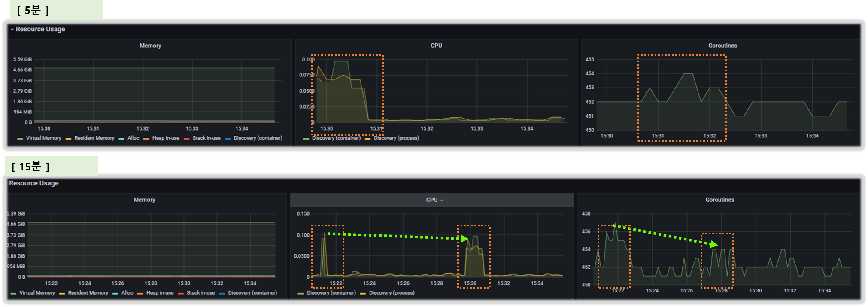Click cyan Alloc color swatch, 5분 legend
Image resolution: width=868 pixels, height=307 pixels.
click(x=121, y=139)
